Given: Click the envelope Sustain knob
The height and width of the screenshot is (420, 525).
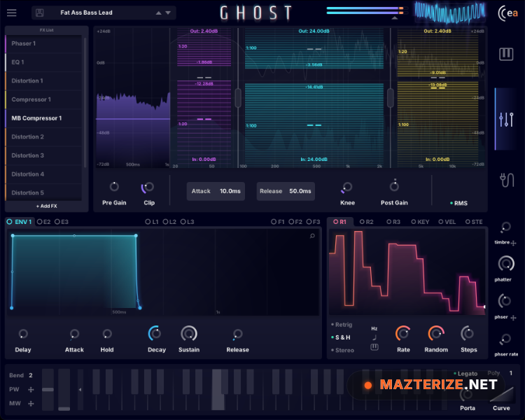Looking at the screenshot, I should tap(189, 333).
